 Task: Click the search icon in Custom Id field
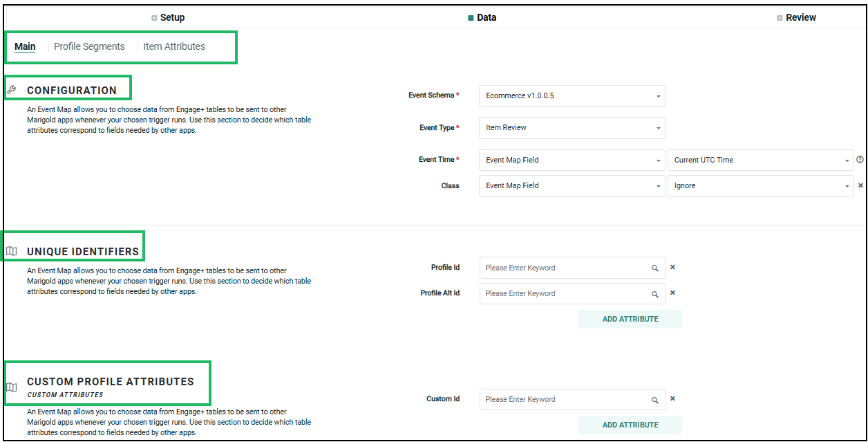coord(654,400)
